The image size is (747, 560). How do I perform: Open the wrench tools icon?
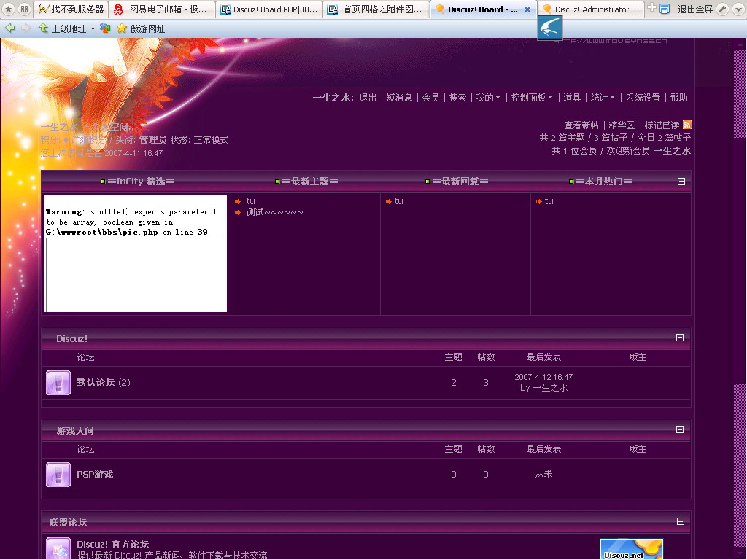(723, 9)
